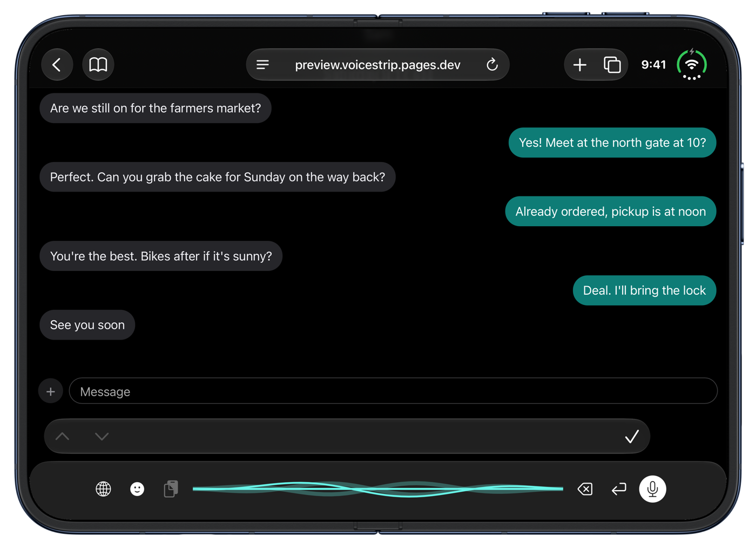
Task: Tap the voice waveform strip
Action: (x=378, y=489)
